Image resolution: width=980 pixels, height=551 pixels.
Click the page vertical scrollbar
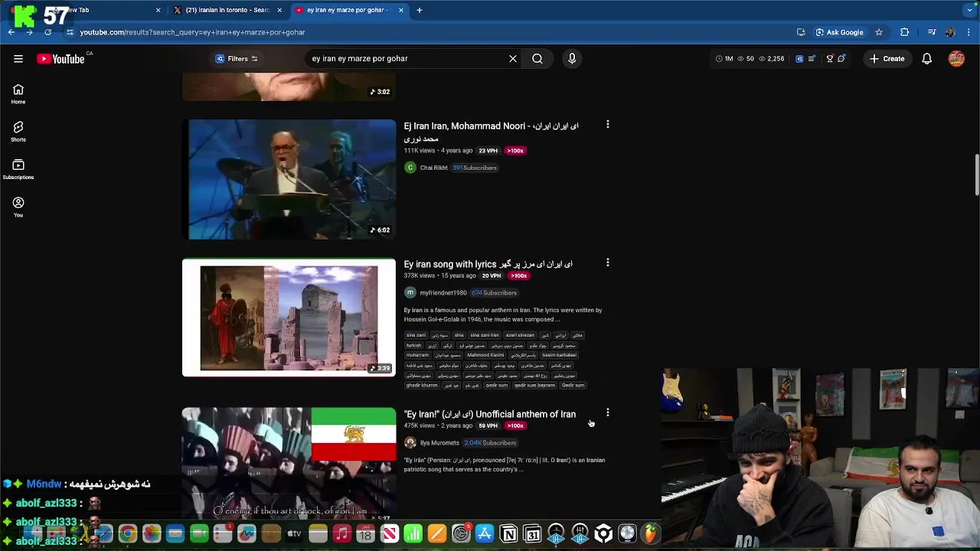(x=976, y=176)
